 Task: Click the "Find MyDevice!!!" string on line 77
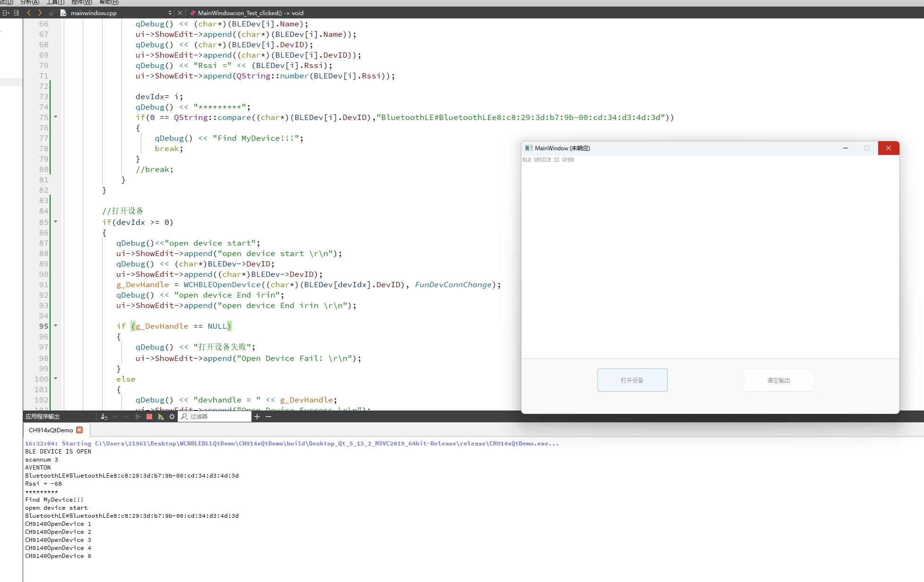[256, 138]
